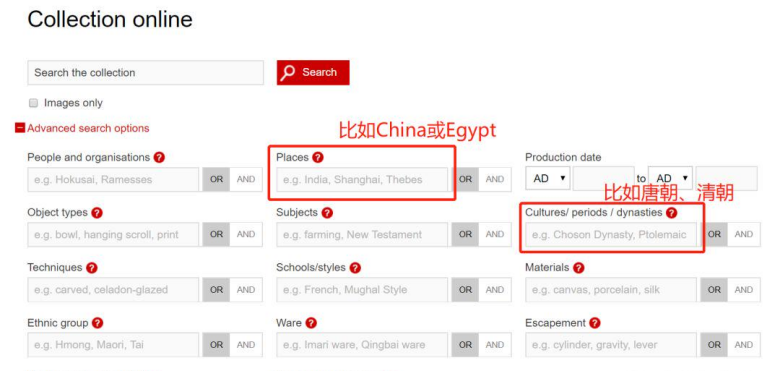Open help icon beside Ware
The image size is (780, 371).
click(x=311, y=323)
